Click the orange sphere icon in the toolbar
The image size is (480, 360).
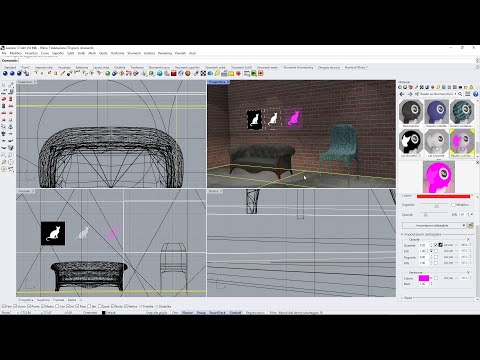(x=188, y=73)
